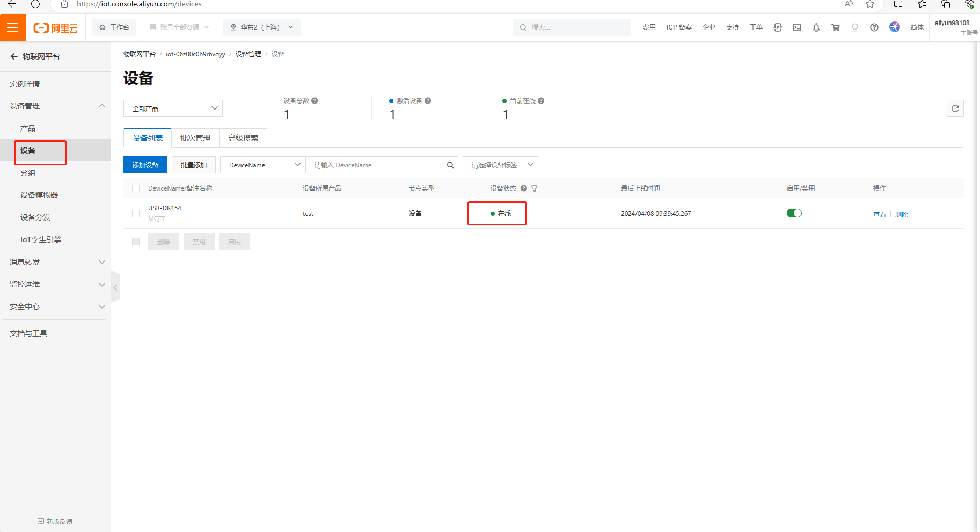Click the refresh button beside device statistics

coord(955,108)
